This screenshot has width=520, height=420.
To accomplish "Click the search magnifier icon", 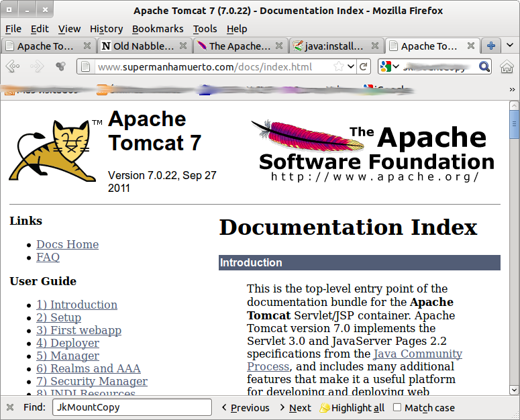I will (x=484, y=66).
